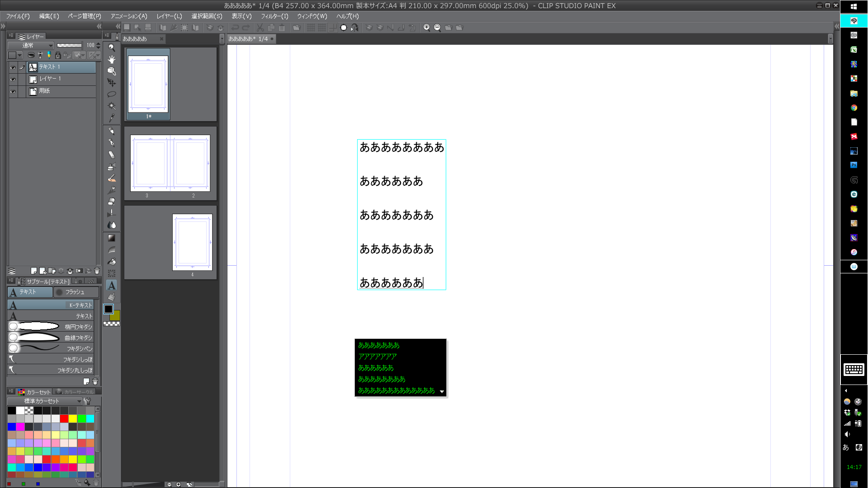Open page 4 thumbnail in page manager
868x488 pixels.
pos(192,242)
